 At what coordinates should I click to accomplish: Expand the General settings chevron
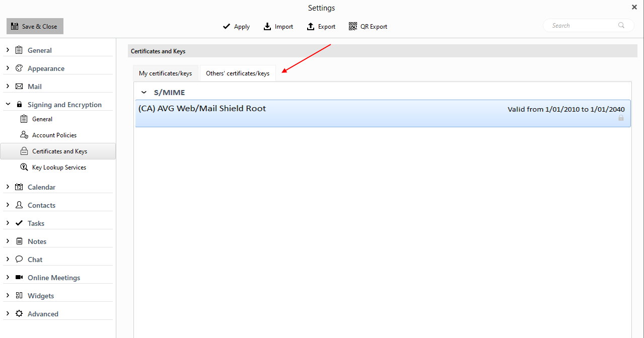pos(8,50)
